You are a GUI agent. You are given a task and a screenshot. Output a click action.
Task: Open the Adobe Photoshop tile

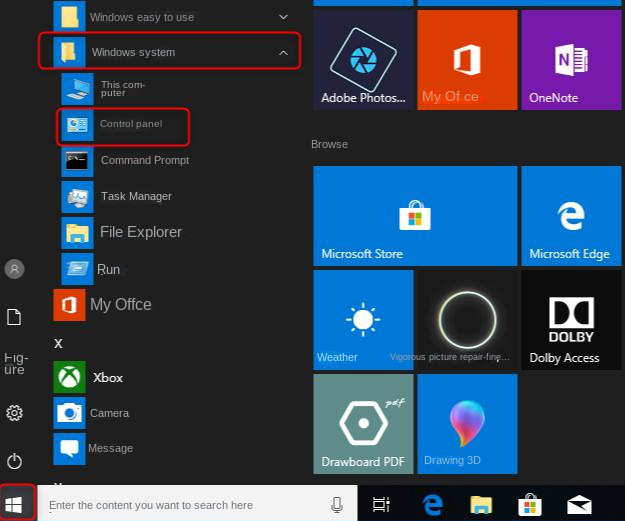click(x=363, y=60)
